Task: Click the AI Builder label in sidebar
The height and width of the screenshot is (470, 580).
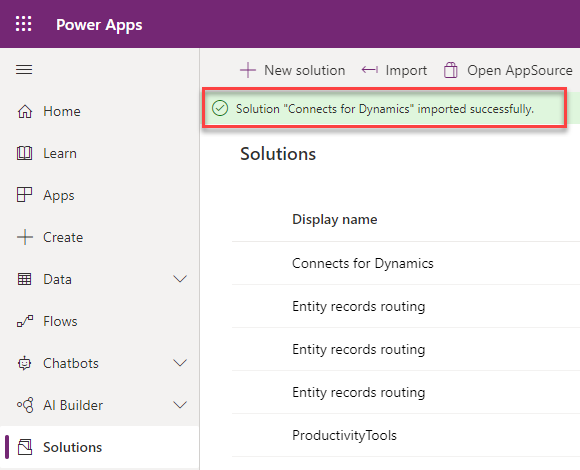Action: (x=73, y=405)
